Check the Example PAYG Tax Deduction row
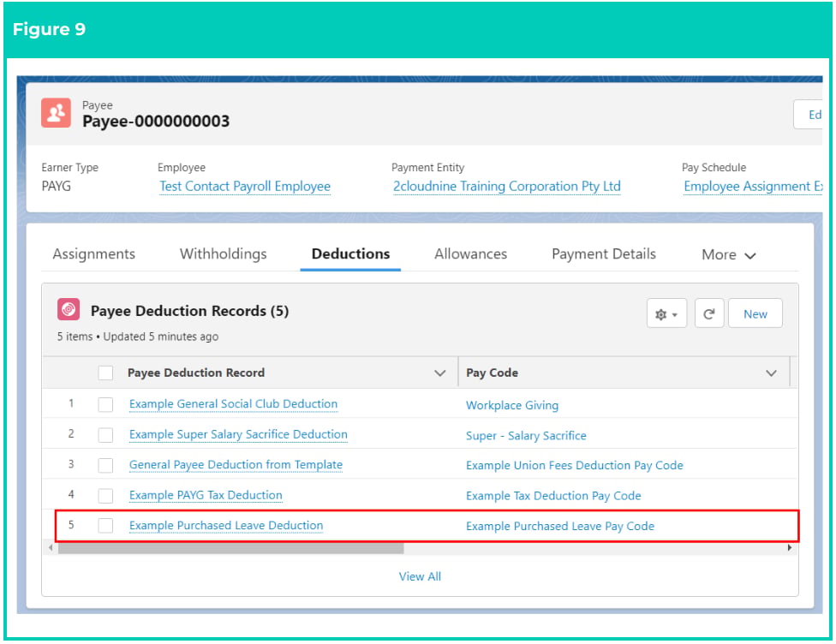 [105, 496]
